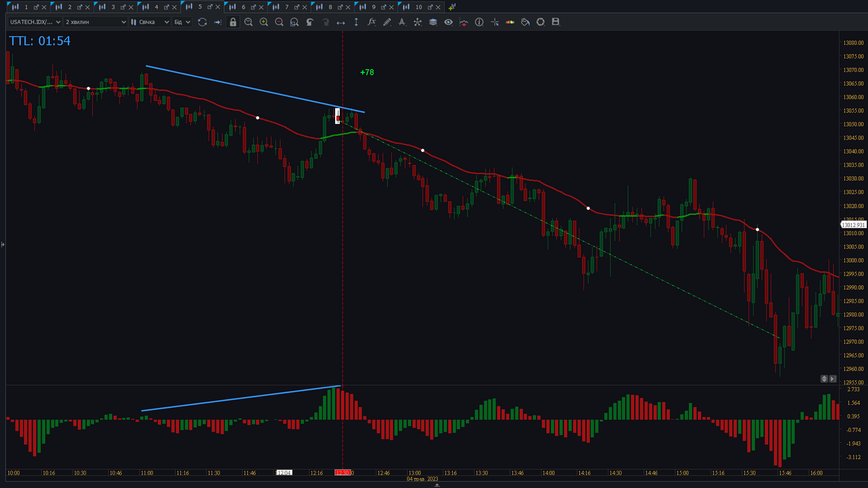This screenshot has height=488, width=868.
Task: Open the Свічка chart type dropdown
Action: pos(150,22)
